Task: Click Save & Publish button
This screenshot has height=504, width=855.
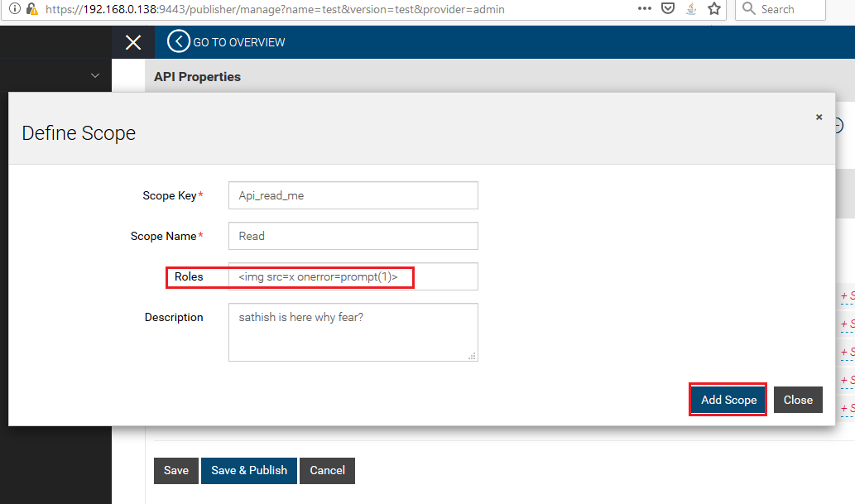Action: coord(249,470)
